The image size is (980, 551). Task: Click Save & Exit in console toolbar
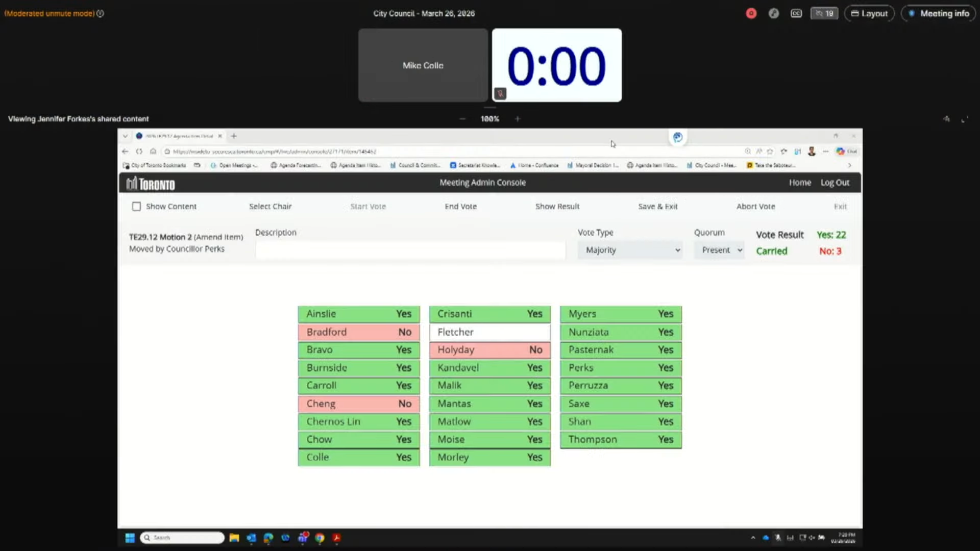[x=658, y=207]
